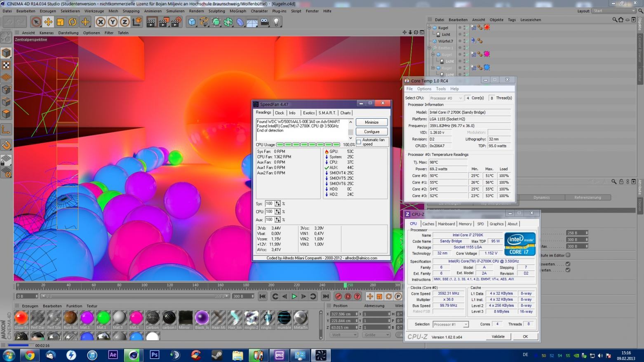644x362 pixels.
Task: Click the record active objects key button
Action: tap(338, 296)
